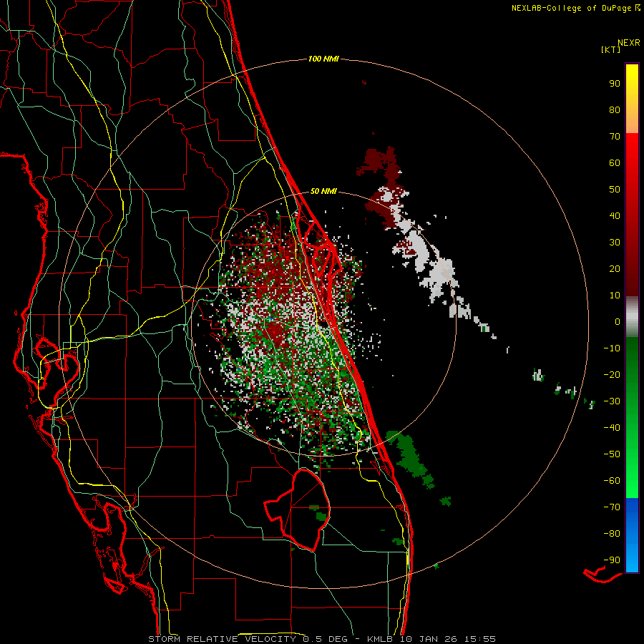The height and width of the screenshot is (644, 644).
Task: Click the -40 scale value
Action: [x=612, y=428]
